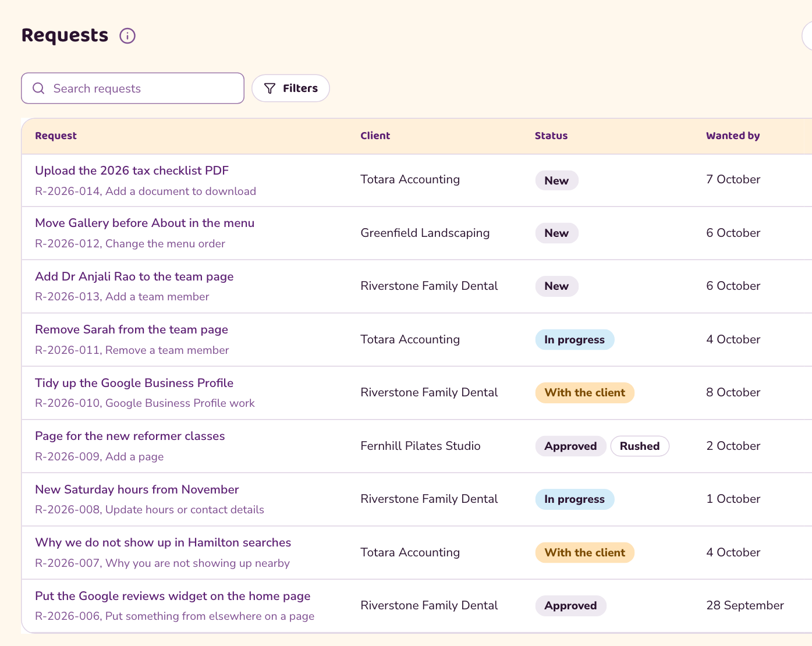Image resolution: width=812 pixels, height=646 pixels.
Task: Click R-2026-011, Remove a team member text
Action: 132,350
